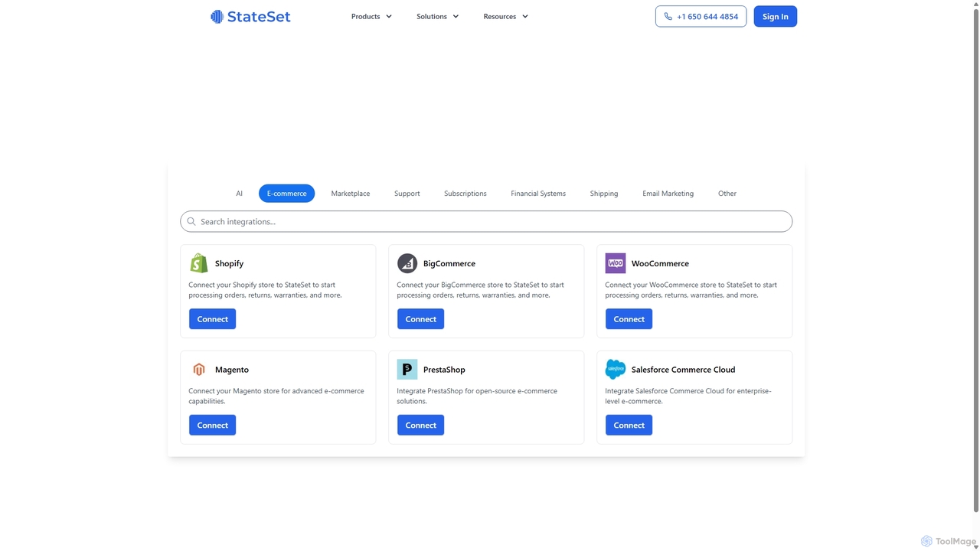Click the BigCommerce logo icon

click(407, 263)
